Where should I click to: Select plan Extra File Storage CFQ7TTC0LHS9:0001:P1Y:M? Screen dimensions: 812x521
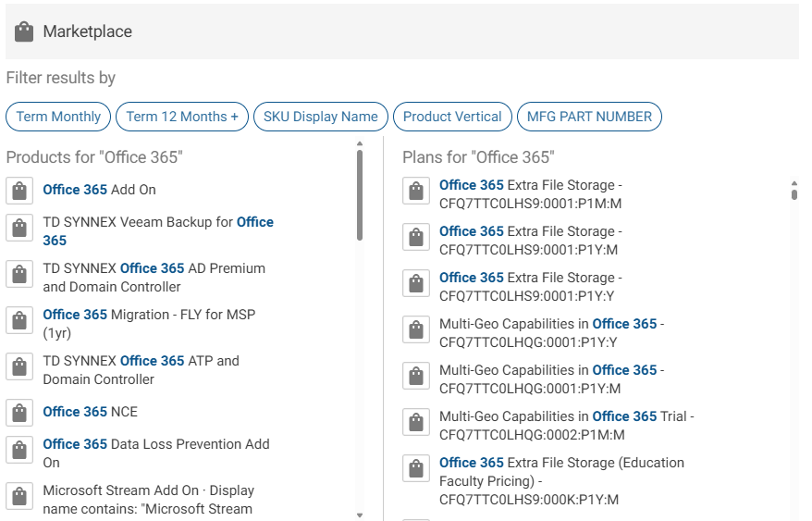[531, 241]
